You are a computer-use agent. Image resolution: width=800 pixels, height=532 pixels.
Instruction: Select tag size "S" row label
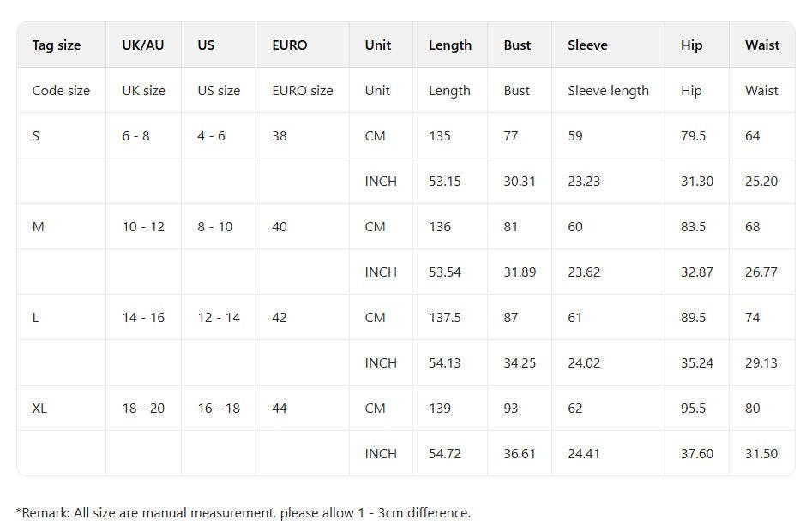[x=36, y=136]
